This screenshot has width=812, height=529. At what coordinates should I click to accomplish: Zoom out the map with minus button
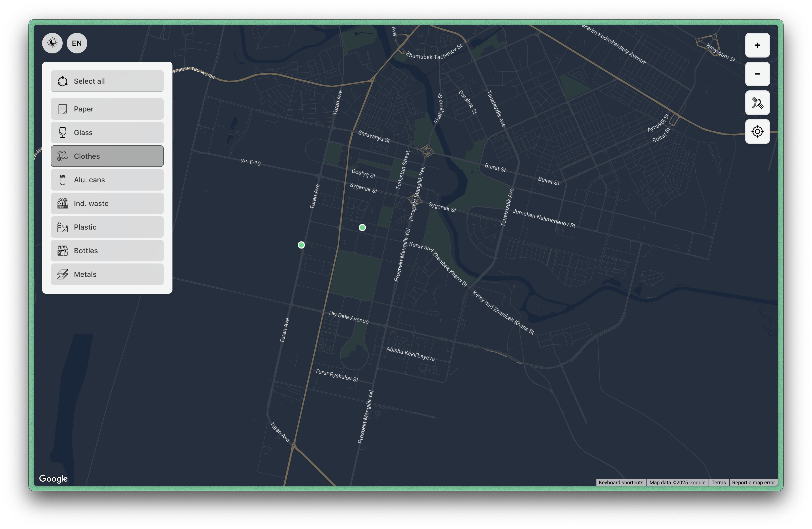pos(757,74)
